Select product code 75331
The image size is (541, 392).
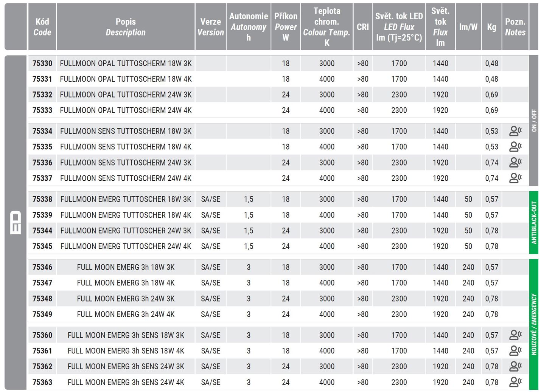coord(42,79)
